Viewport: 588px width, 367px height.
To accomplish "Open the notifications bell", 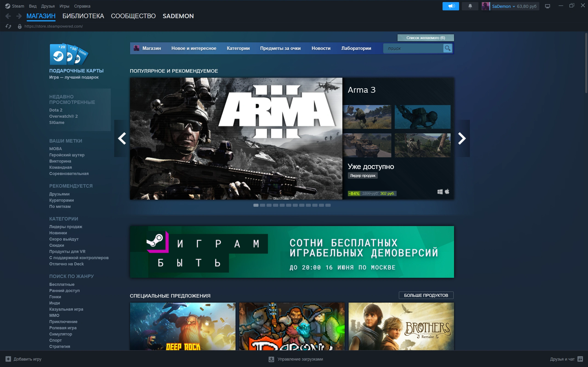I will tap(470, 6).
